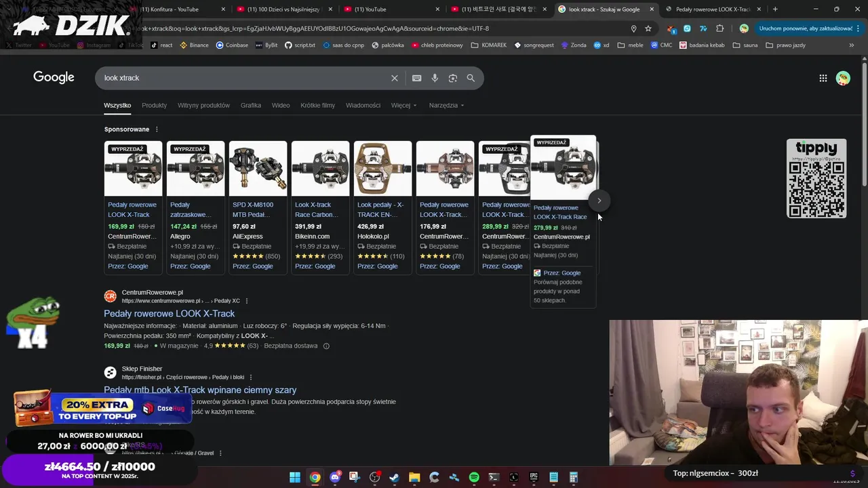Viewport: 868px width, 488px height.
Task: Open the Notepad taskbar icon
Action: [554, 477]
